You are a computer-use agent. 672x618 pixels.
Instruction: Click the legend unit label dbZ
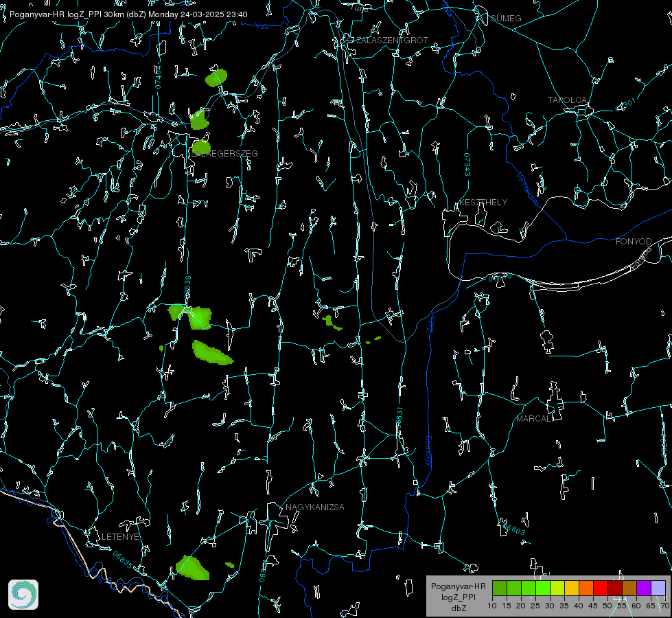(x=458, y=608)
